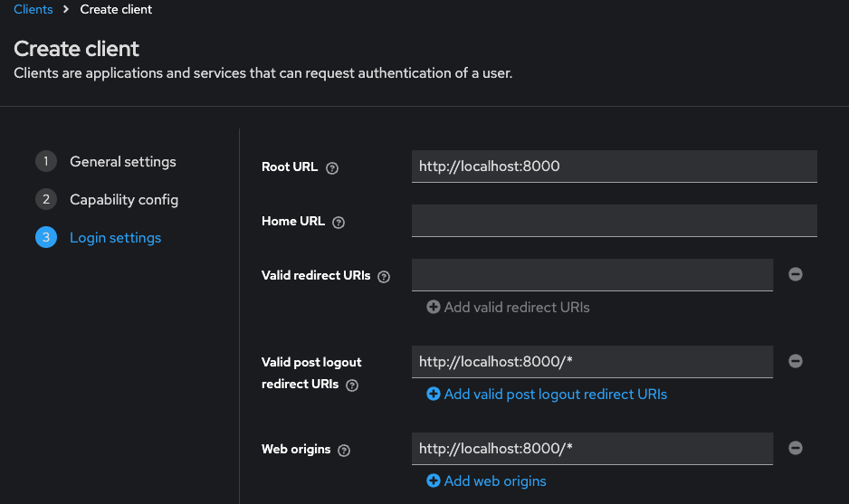Click the Web origins input field

[x=592, y=449]
